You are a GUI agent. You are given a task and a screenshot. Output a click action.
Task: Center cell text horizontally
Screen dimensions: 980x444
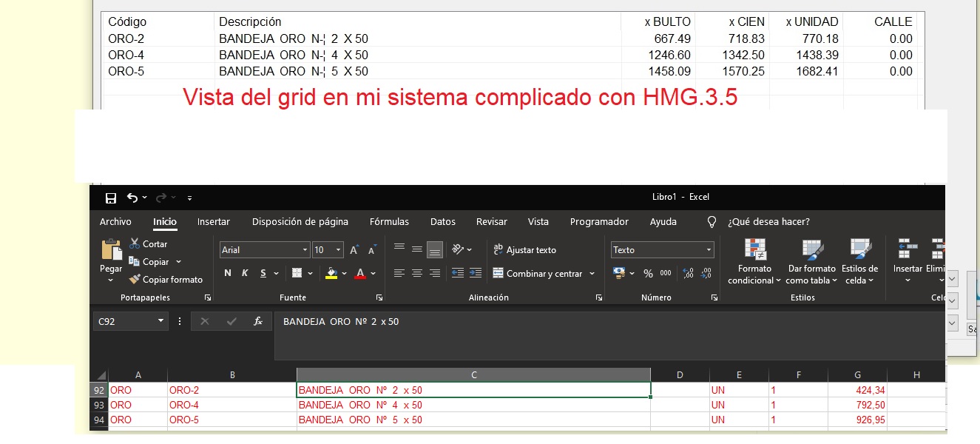(x=417, y=273)
